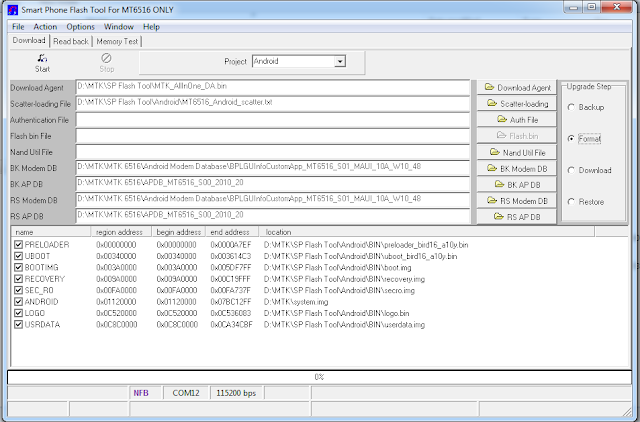Screen dimensions: 640x422
Task: Open the Download Agent file browser button
Action: click(x=517, y=87)
